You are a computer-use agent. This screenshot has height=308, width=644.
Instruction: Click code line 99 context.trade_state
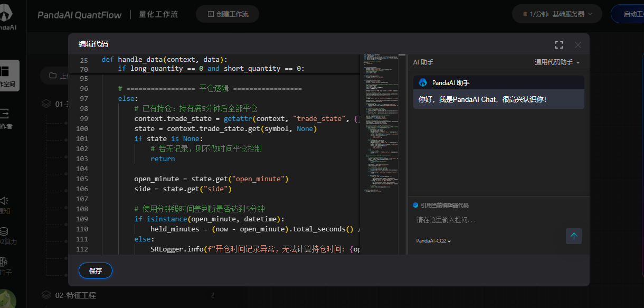(x=248, y=118)
